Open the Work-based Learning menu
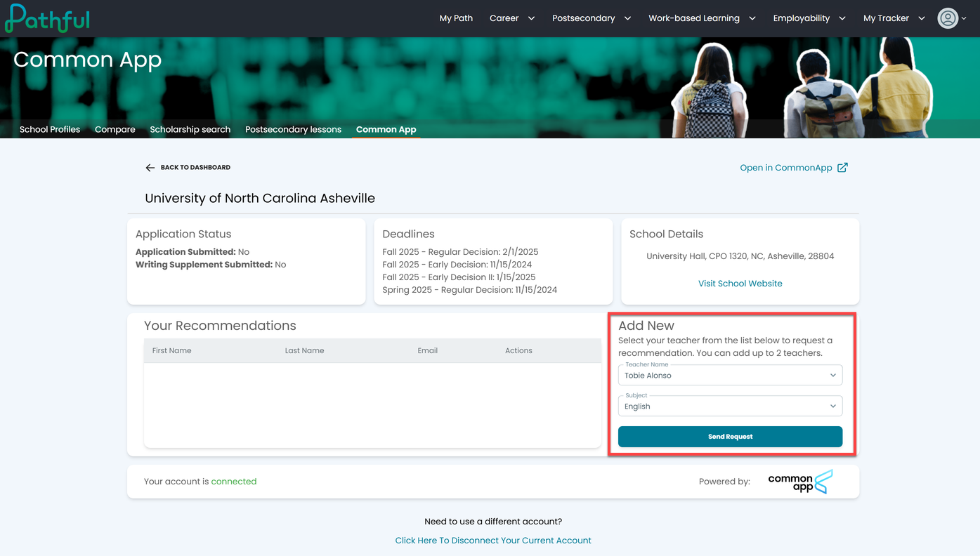Screen dimensions: 980x556 [x=694, y=18]
